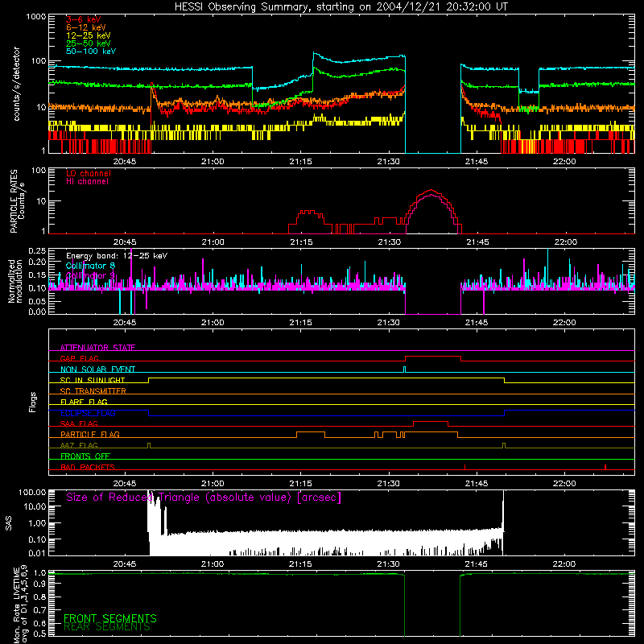This screenshot has height=644, width=644.
Task: Click the FLARE FLAG label
Action: [84, 402]
